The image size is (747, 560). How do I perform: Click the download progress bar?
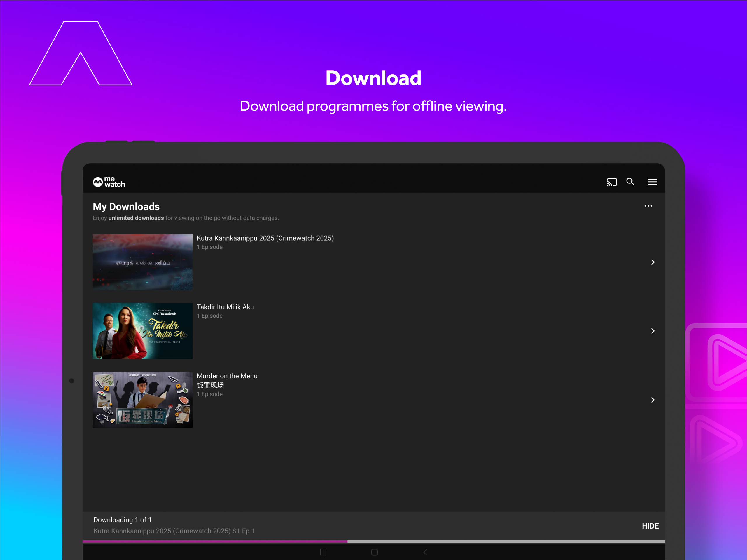coord(373,541)
